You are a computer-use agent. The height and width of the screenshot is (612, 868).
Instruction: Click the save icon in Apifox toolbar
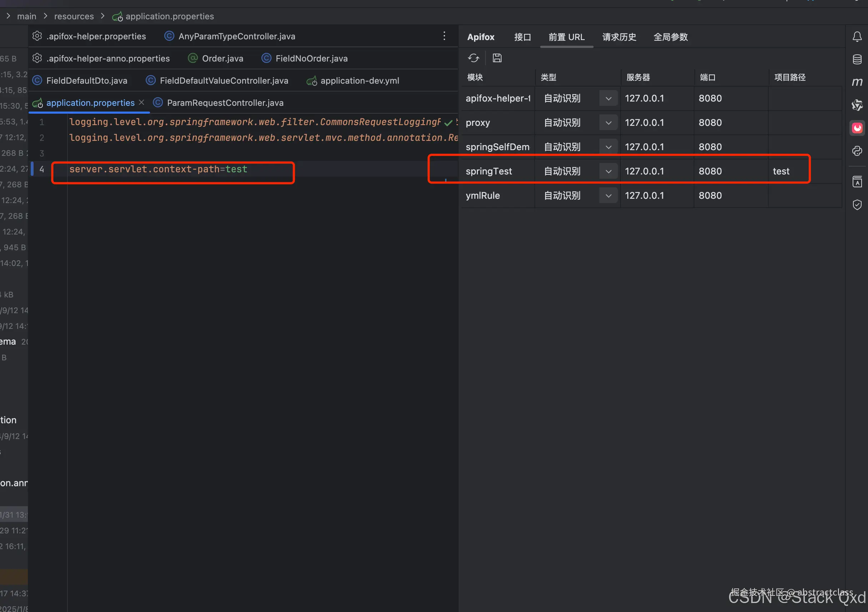click(497, 58)
